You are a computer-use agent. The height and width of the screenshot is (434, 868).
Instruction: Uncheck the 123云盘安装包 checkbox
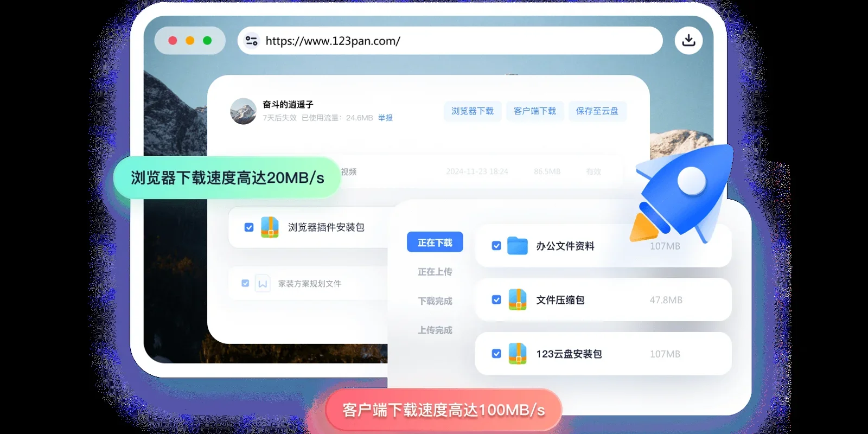click(496, 354)
